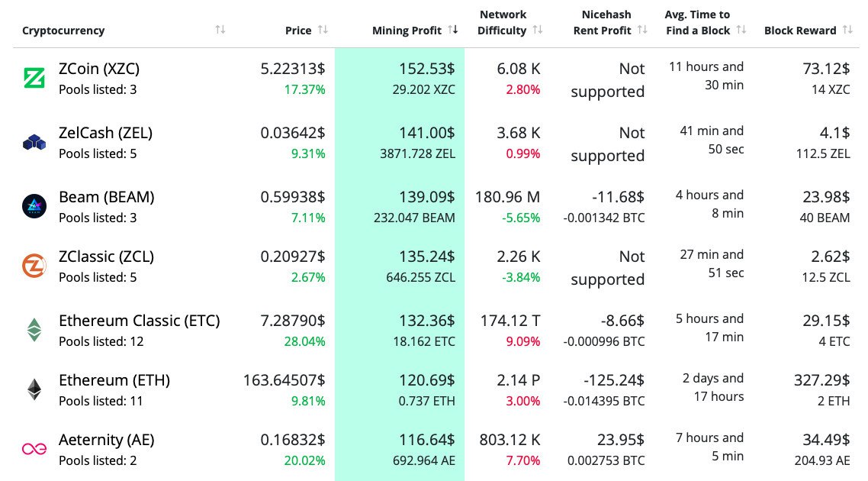This screenshot has width=868, height=481.
Task: Click the Mining Profit column header label
Action: click(407, 31)
